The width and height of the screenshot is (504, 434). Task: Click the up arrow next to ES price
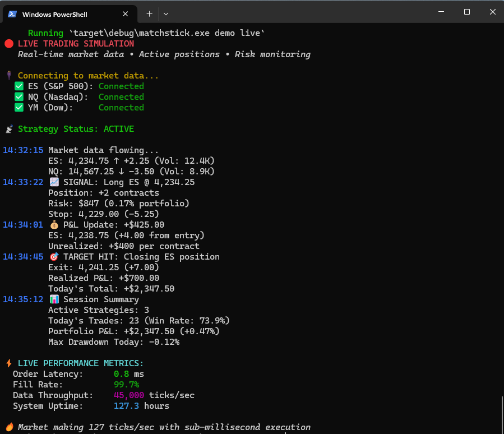pyautogui.click(x=117, y=160)
